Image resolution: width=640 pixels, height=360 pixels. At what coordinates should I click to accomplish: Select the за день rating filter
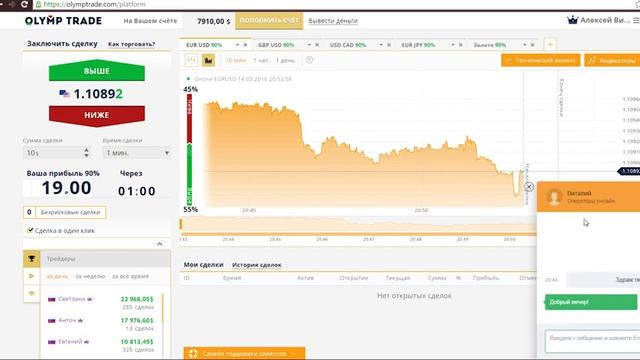tap(58, 276)
